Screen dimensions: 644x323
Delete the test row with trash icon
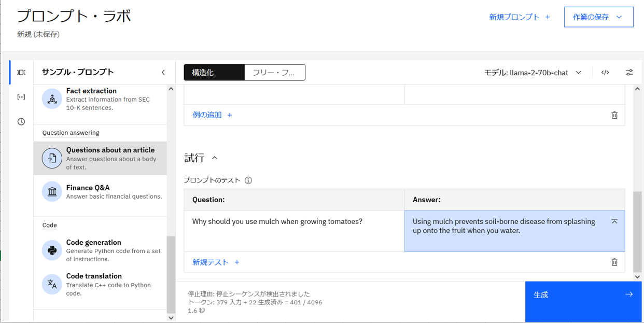[x=614, y=262]
